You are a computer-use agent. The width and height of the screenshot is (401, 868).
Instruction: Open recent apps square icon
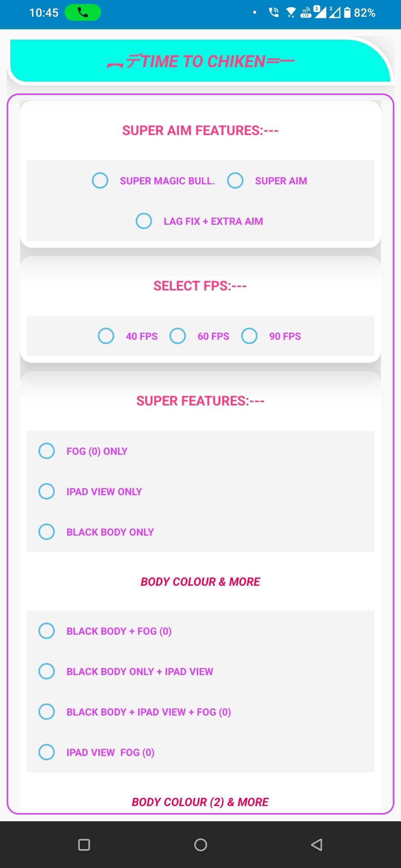(84, 845)
